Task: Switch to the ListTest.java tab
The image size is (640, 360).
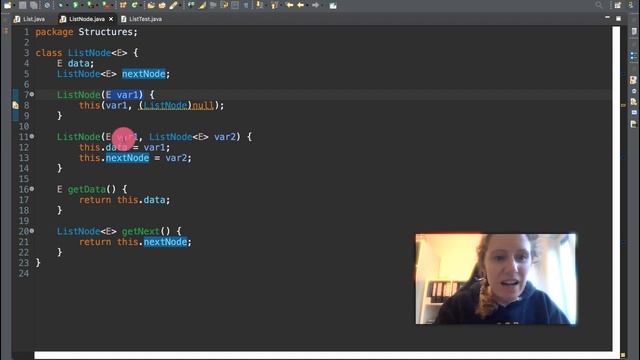Action: click(141, 19)
